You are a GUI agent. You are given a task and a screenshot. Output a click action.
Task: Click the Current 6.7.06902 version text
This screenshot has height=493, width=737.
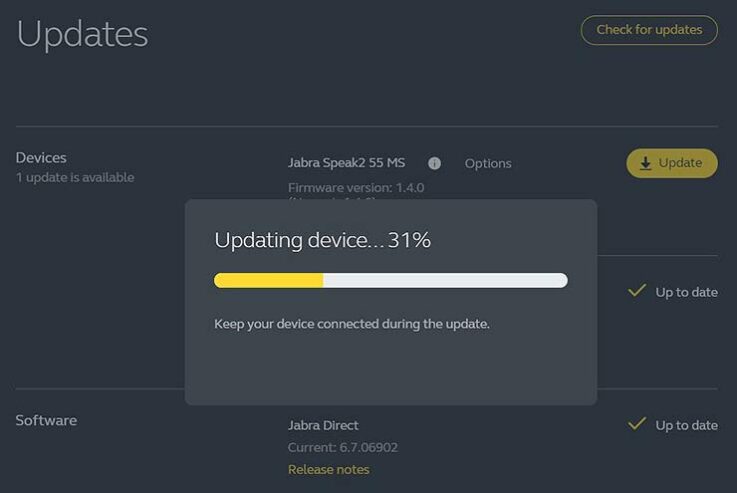point(342,447)
